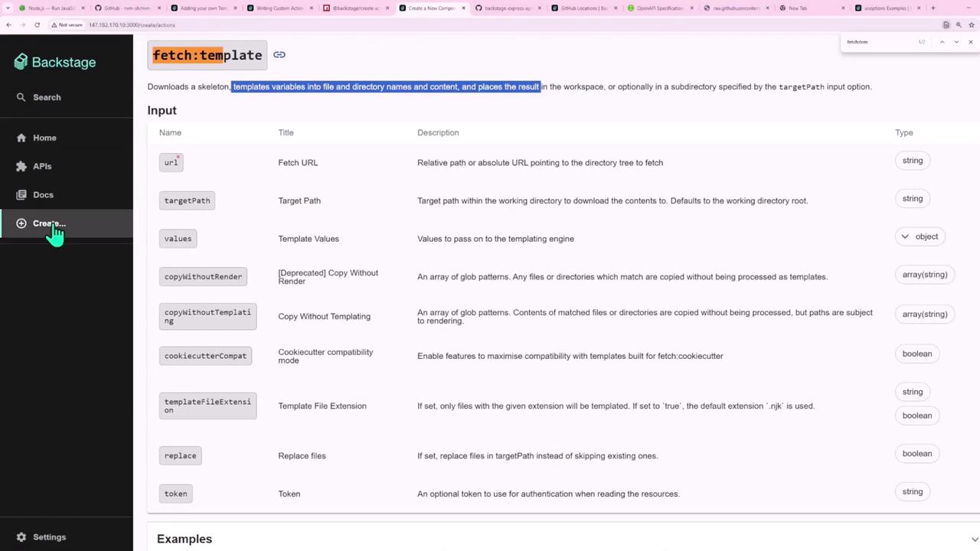
Task: Click the replace parameter name chip
Action: [180, 456]
